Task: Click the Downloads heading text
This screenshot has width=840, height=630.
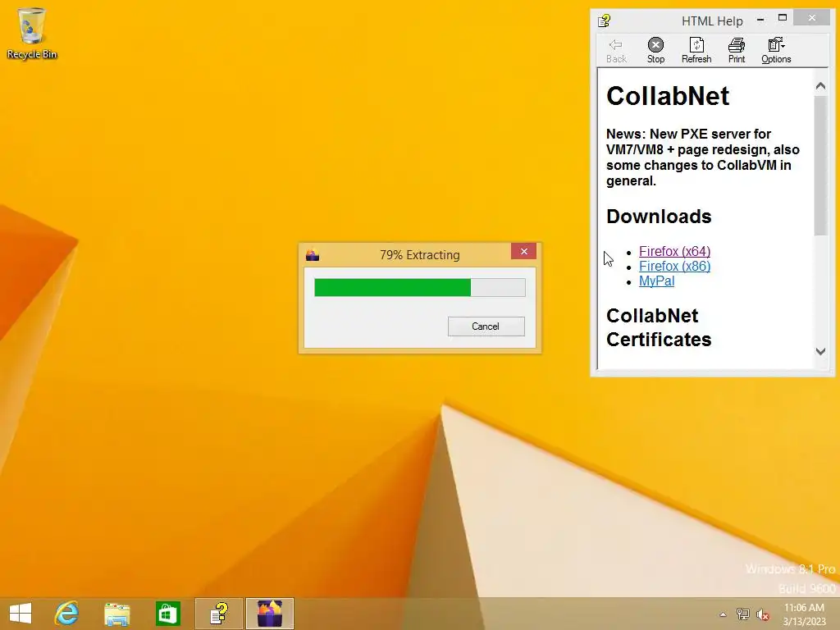Action: [659, 217]
